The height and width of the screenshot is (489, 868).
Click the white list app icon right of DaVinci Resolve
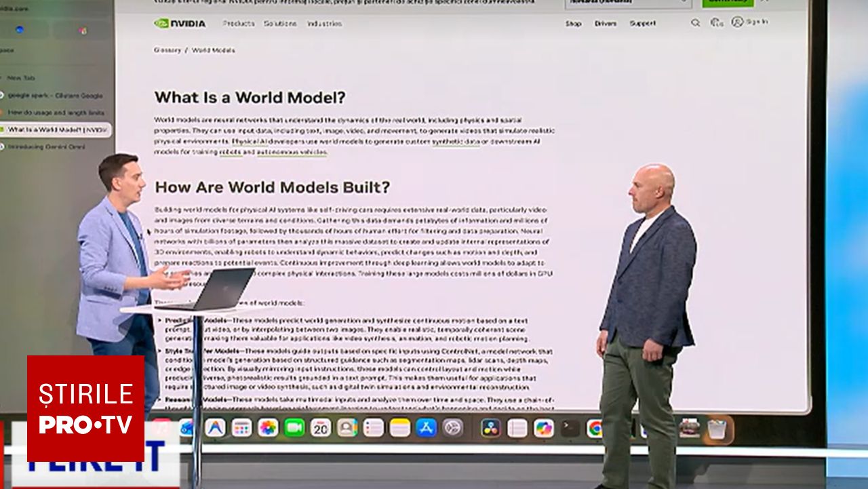tap(517, 428)
